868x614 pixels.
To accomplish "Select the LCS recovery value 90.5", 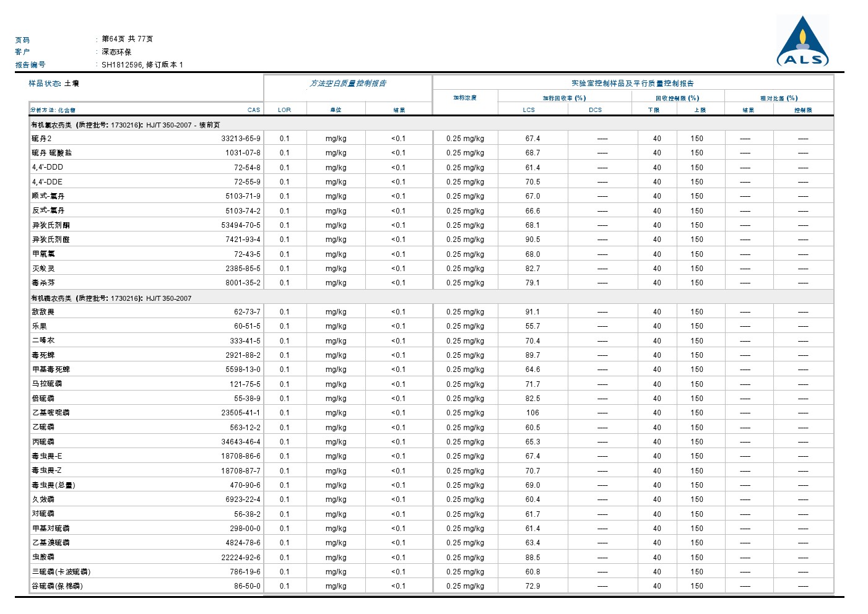I will (x=532, y=240).
